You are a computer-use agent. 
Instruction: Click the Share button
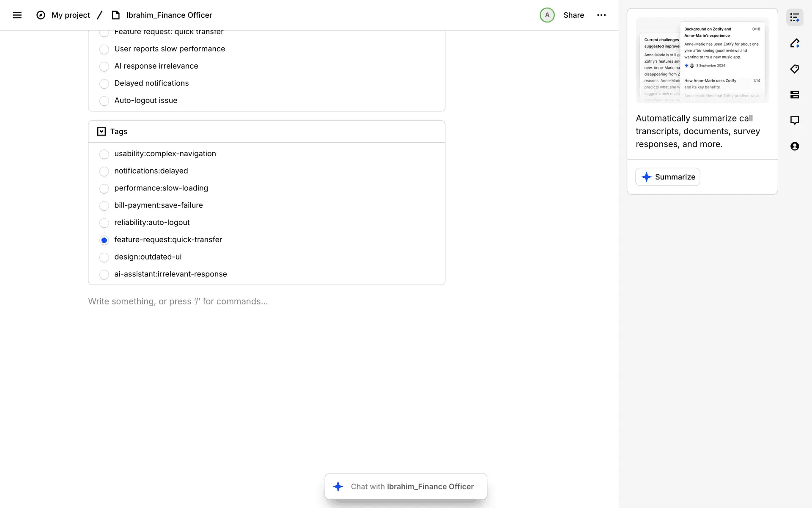click(573, 15)
